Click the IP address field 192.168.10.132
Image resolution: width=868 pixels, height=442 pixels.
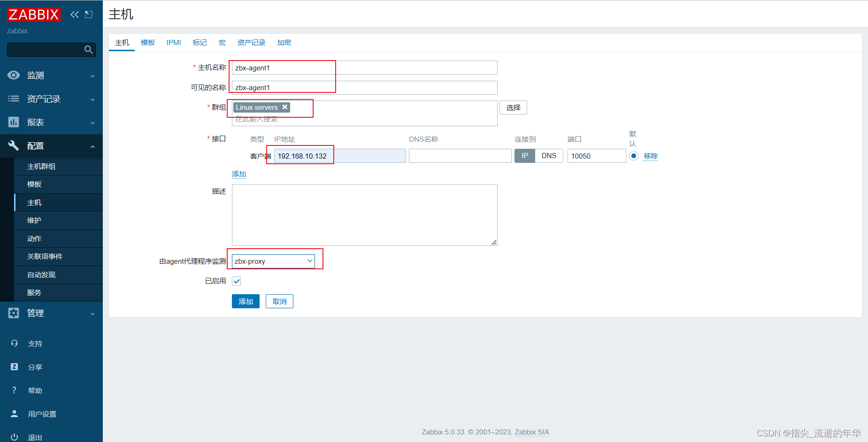point(340,156)
